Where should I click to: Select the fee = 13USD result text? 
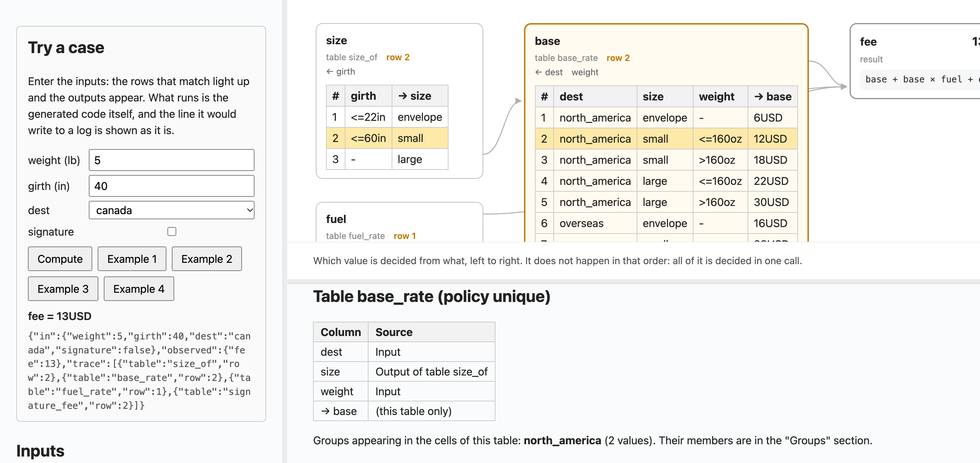60,316
